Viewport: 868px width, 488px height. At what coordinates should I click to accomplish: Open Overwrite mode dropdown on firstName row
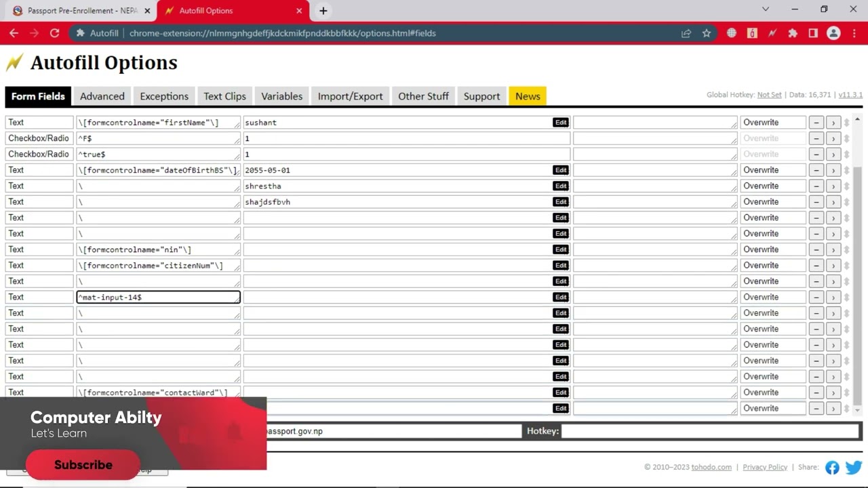coord(773,123)
